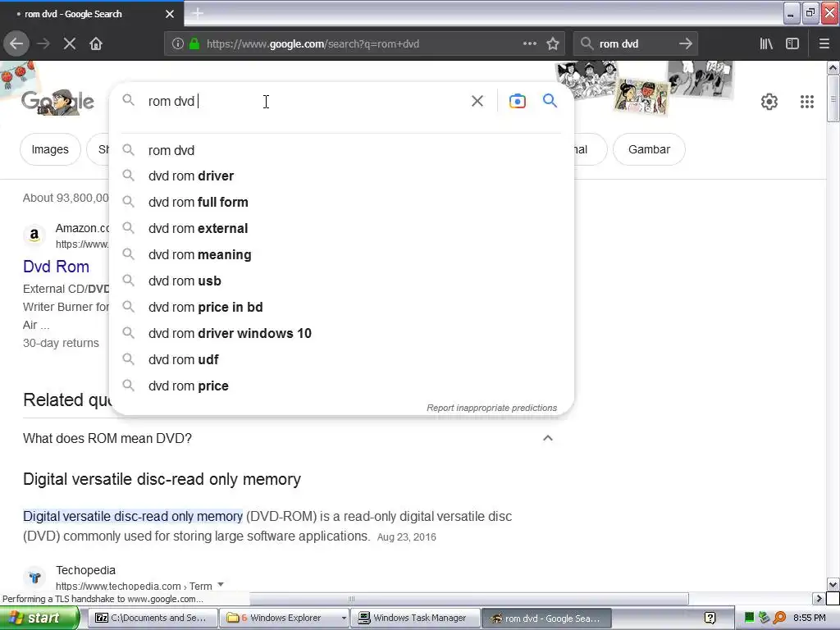Viewport: 840px width, 630px height.
Task: Open the Images filter chip
Action: [50, 149]
